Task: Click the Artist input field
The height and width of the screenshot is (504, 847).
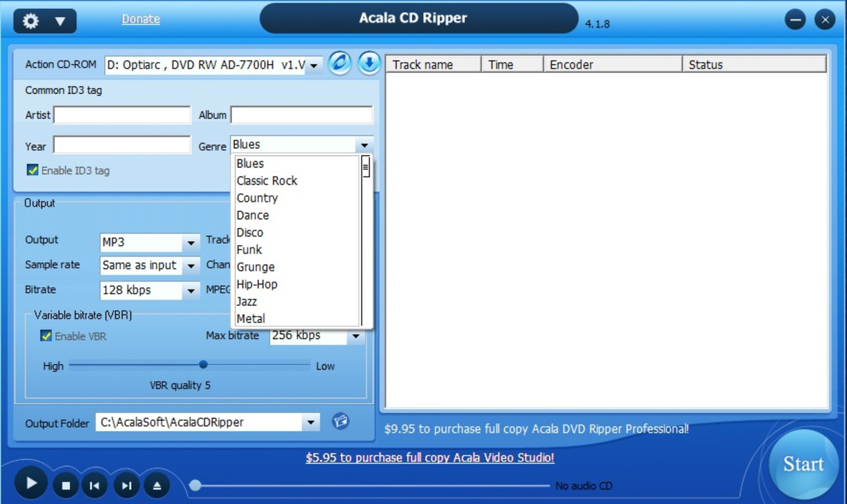Action: point(122,115)
